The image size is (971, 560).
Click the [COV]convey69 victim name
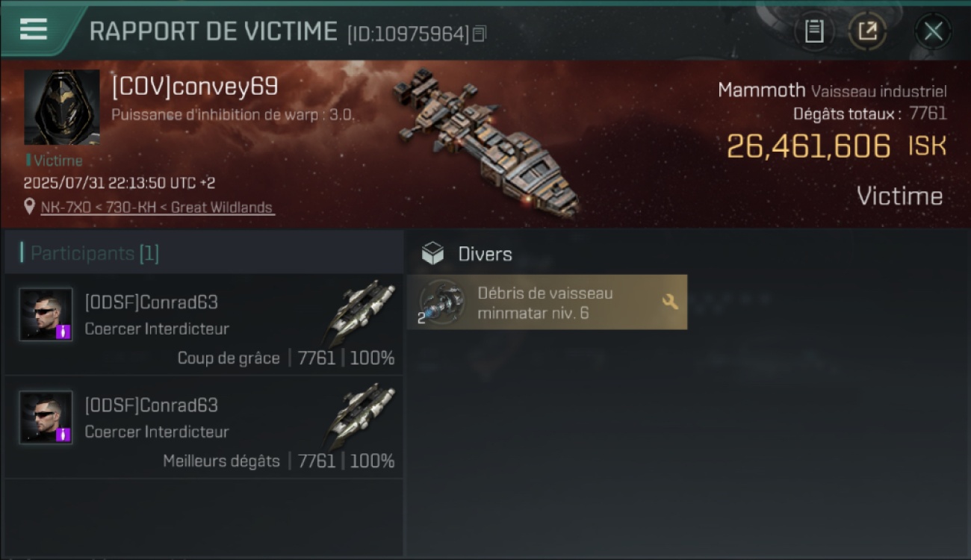pyautogui.click(x=195, y=87)
